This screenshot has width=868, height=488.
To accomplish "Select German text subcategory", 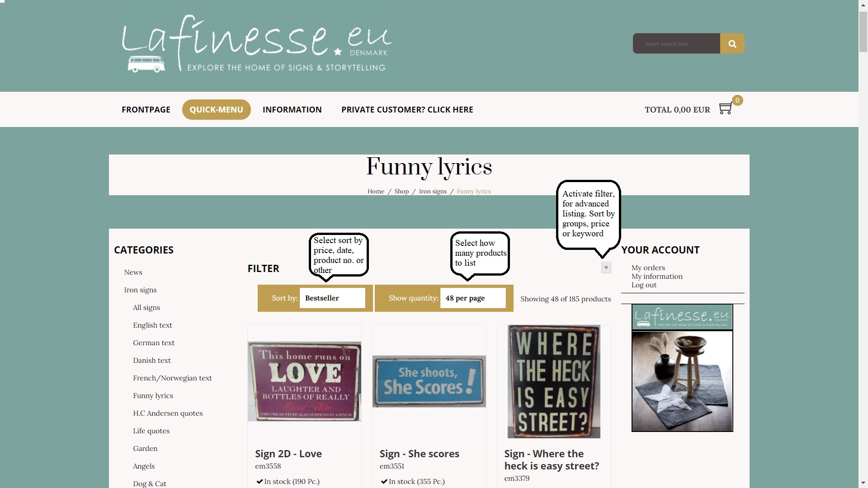I will pyautogui.click(x=154, y=343).
